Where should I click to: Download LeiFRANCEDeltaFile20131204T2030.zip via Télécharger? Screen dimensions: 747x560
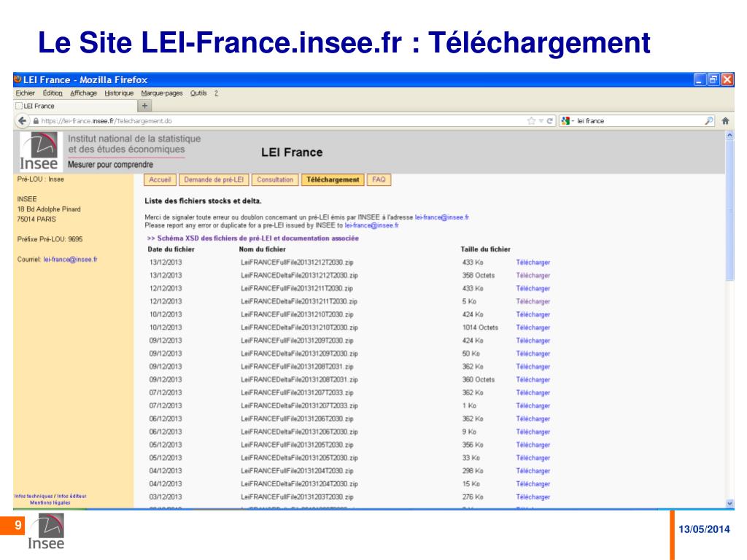[x=533, y=484]
